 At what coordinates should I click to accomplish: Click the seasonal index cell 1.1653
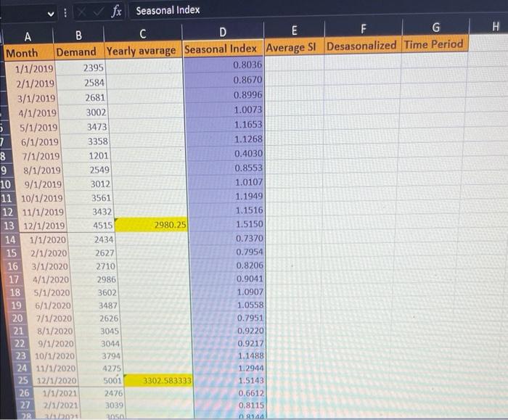(225, 124)
